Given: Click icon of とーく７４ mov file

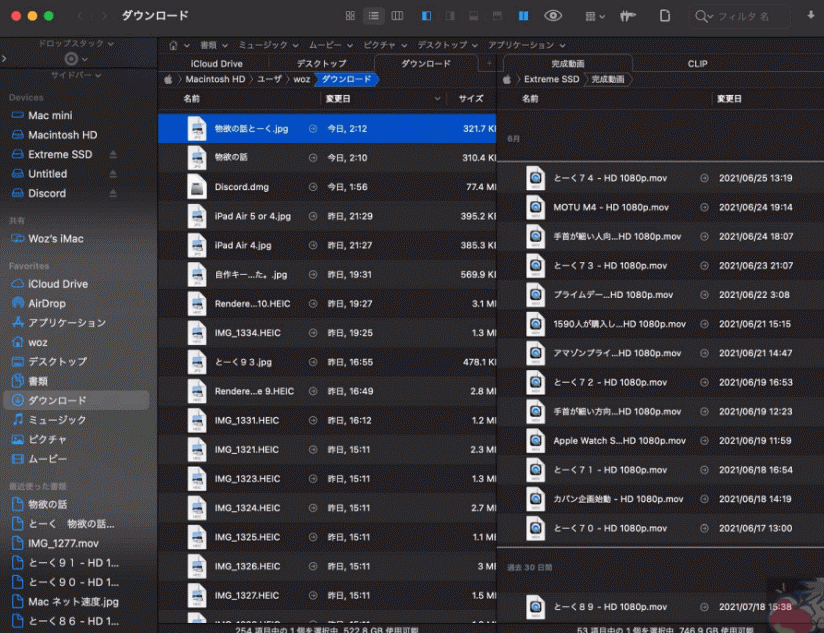Looking at the screenshot, I should pos(535,178).
